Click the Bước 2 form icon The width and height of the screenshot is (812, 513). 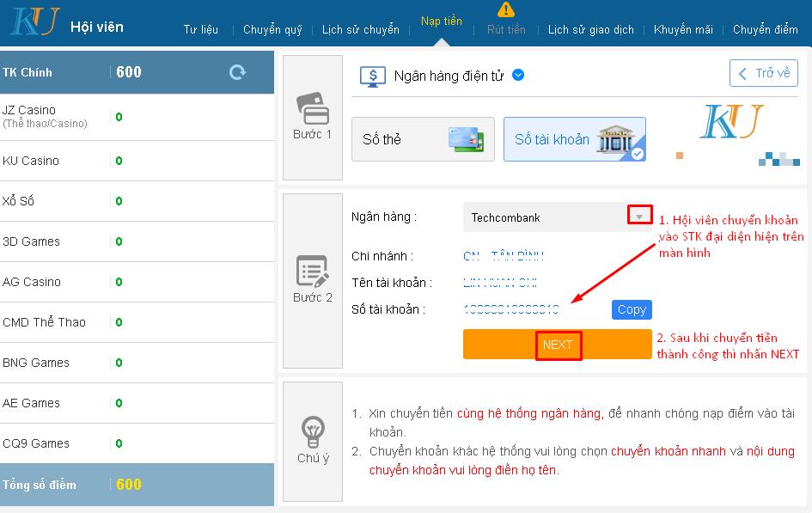[313, 271]
